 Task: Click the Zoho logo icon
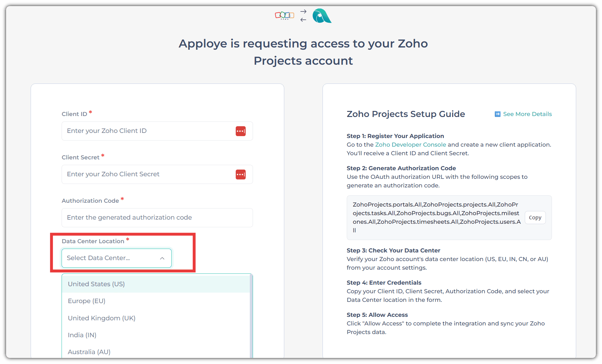click(284, 15)
